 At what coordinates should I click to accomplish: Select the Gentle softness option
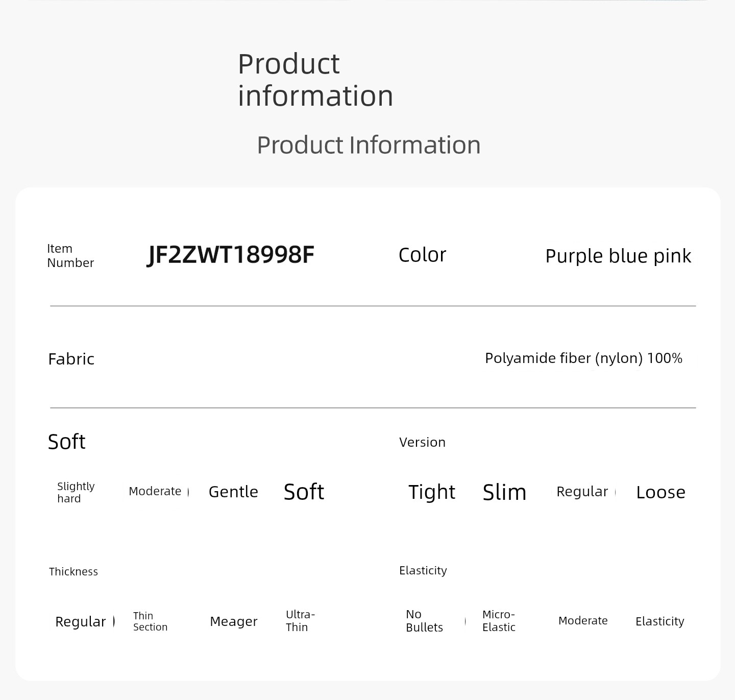[x=233, y=492]
